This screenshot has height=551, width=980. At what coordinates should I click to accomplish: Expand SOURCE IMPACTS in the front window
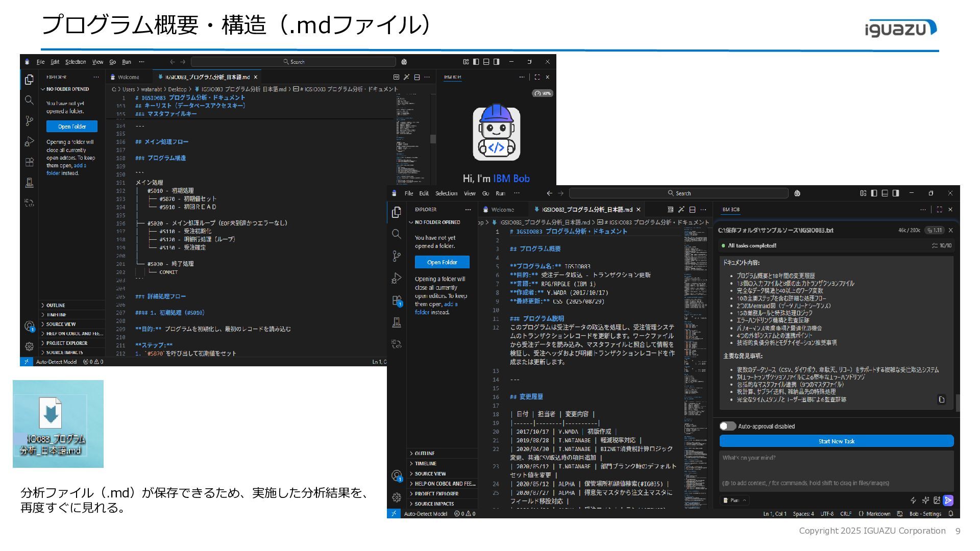442,504
